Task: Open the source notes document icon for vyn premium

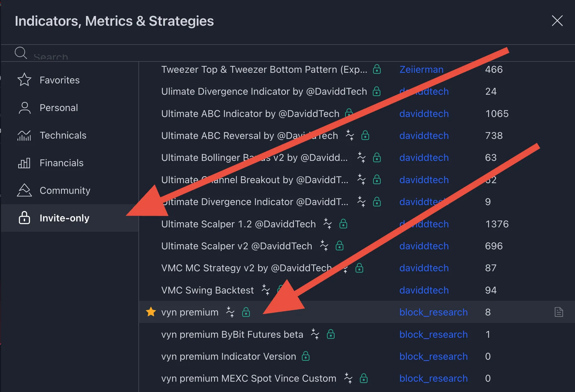Action: [x=559, y=312]
